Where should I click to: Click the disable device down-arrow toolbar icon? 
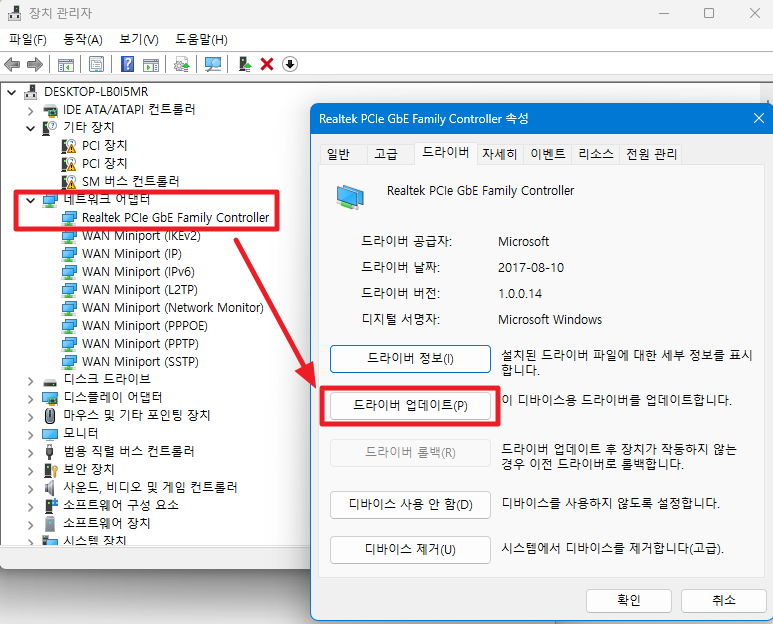[290, 64]
